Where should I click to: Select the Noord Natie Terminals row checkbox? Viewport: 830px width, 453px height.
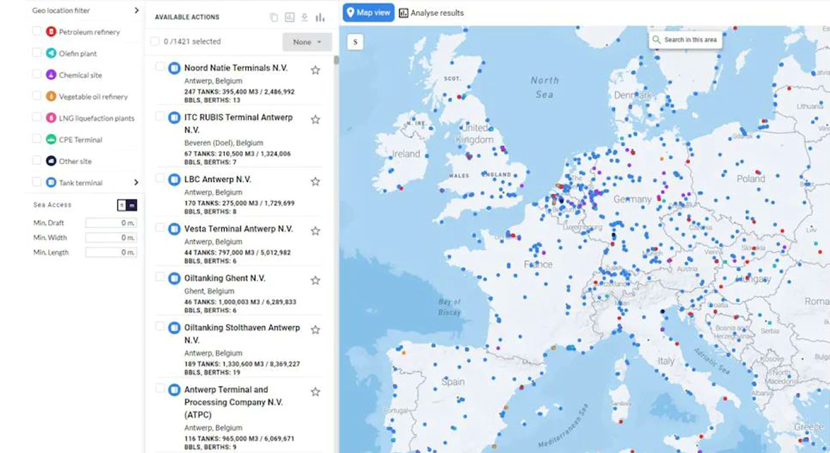pos(159,67)
